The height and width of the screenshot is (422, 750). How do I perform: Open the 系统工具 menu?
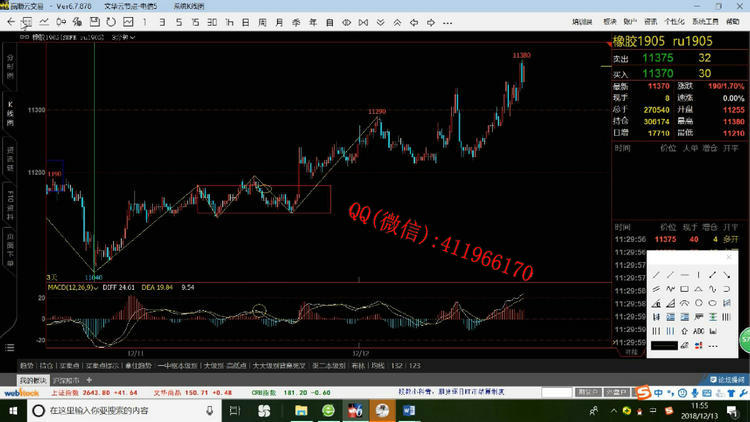pyautogui.click(x=704, y=20)
